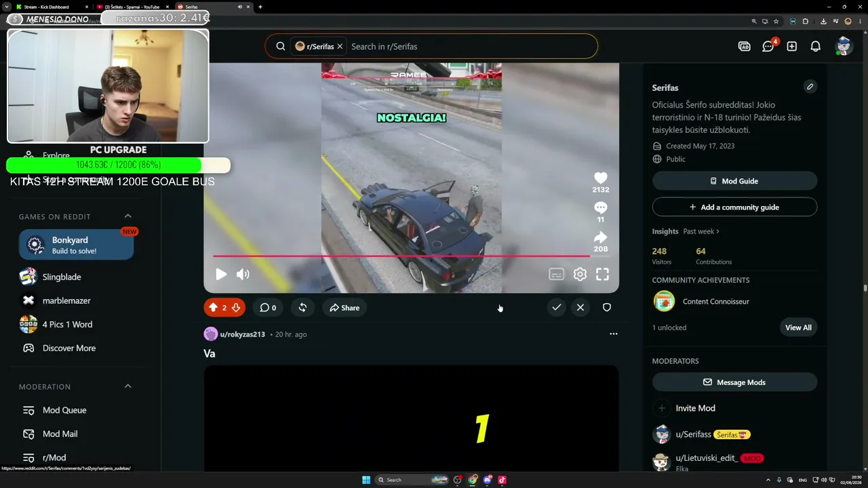
Task: Remove the post with the X icon
Action: [580, 308]
